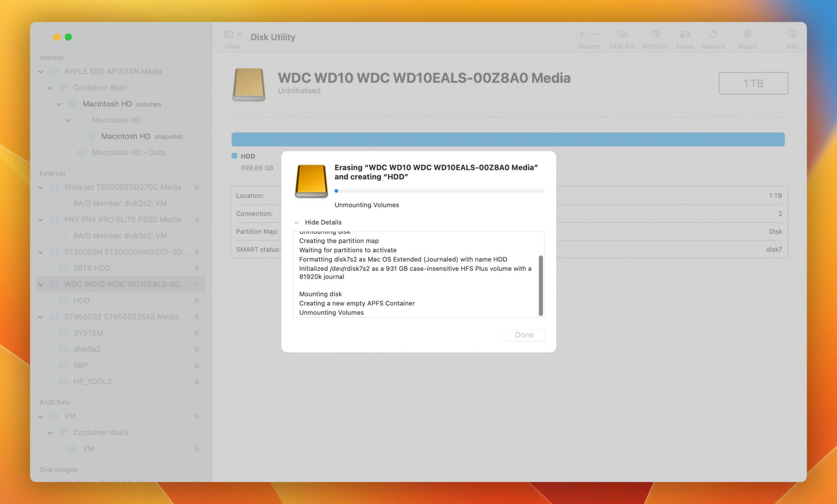Collapse Hide Details disclosure chevron
837x504 pixels.
coord(296,223)
